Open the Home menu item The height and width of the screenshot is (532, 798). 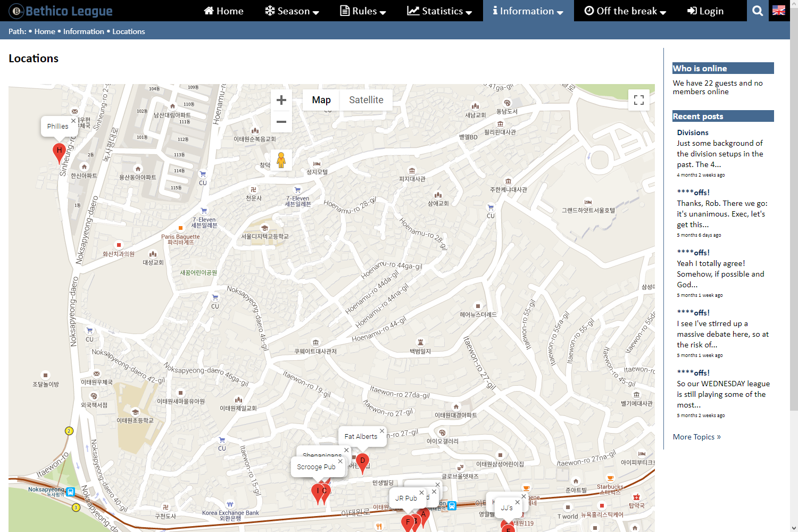coord(224,11)
